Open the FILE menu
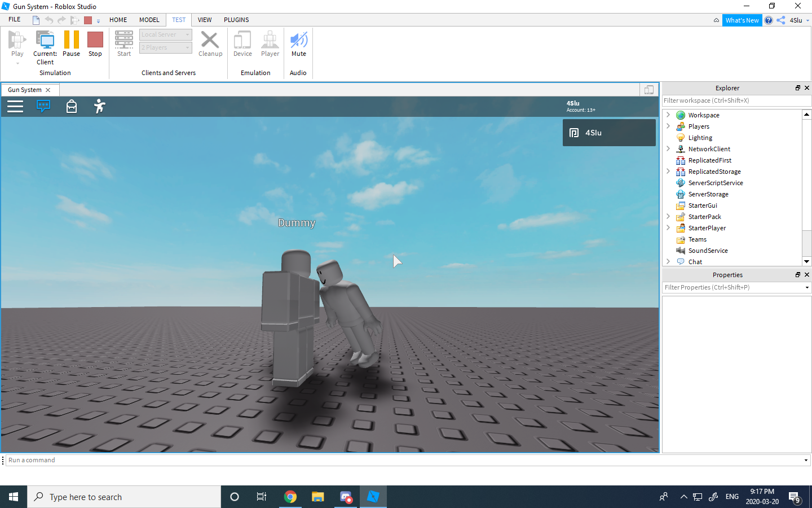This screenshot has width=812, height=508. coord(15,20)
